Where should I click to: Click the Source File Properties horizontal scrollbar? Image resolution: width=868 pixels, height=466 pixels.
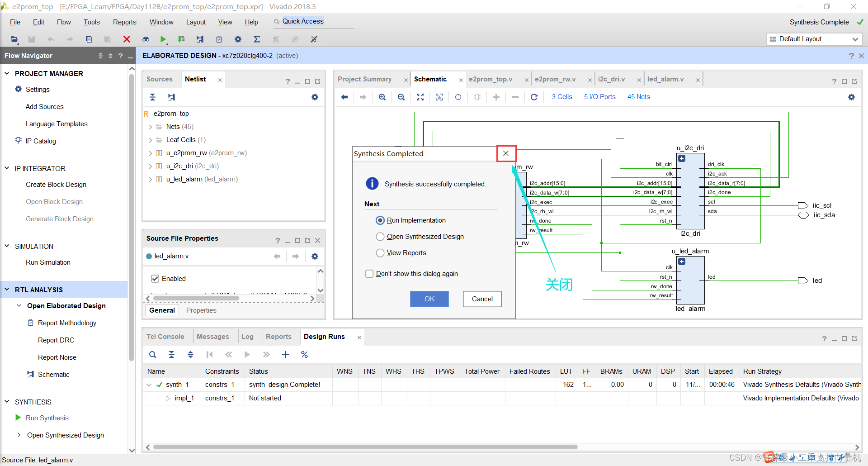pos(196,299)
